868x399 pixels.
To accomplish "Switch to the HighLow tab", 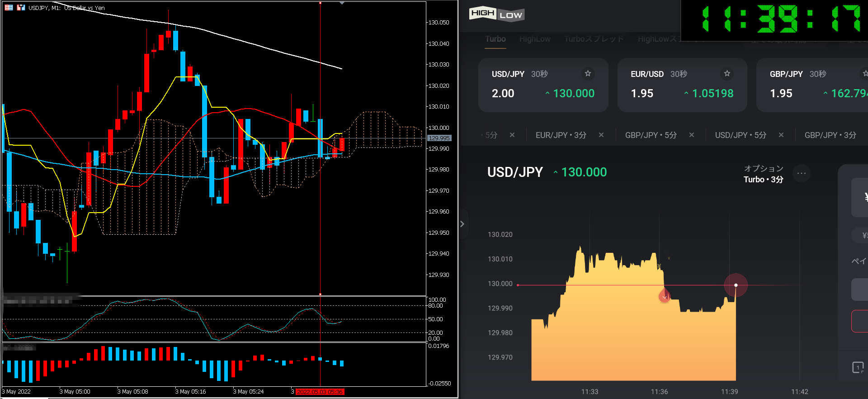I will (x=535, y=39).
